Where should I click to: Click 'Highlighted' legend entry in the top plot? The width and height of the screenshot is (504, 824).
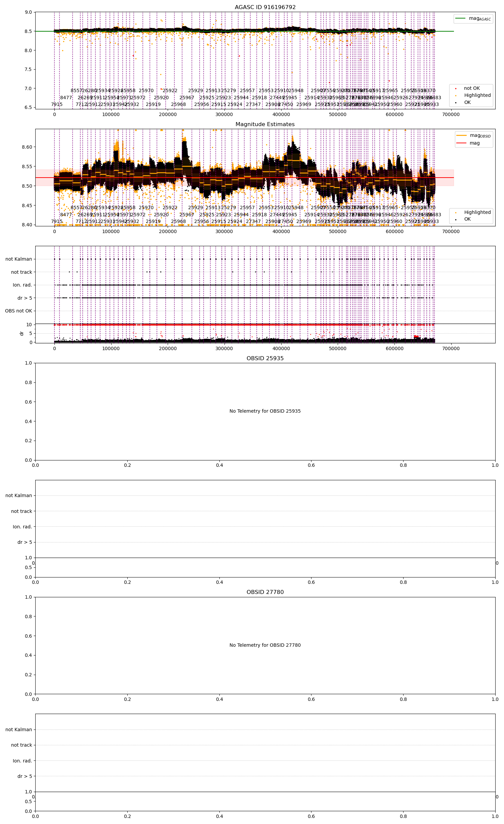477,95
